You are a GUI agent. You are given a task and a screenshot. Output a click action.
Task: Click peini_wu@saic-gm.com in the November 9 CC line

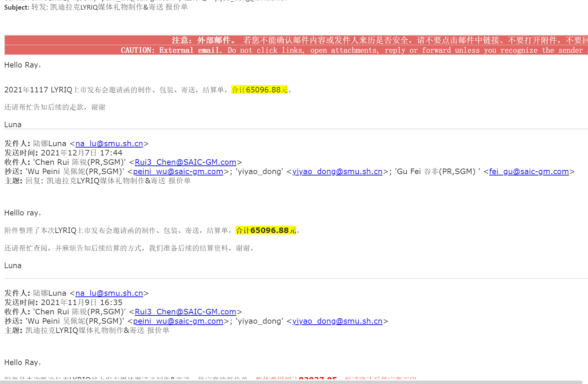click(x=178, y=321)
